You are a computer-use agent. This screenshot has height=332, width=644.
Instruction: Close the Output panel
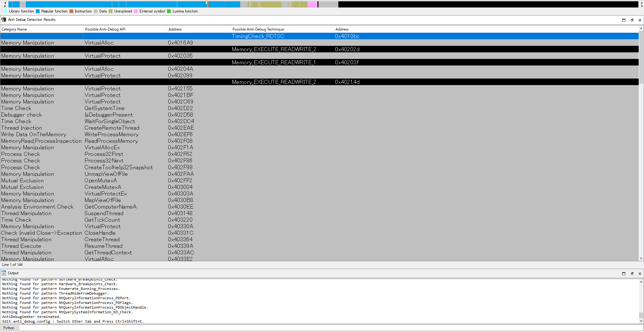pyautogui.click(x=640, y=273)
